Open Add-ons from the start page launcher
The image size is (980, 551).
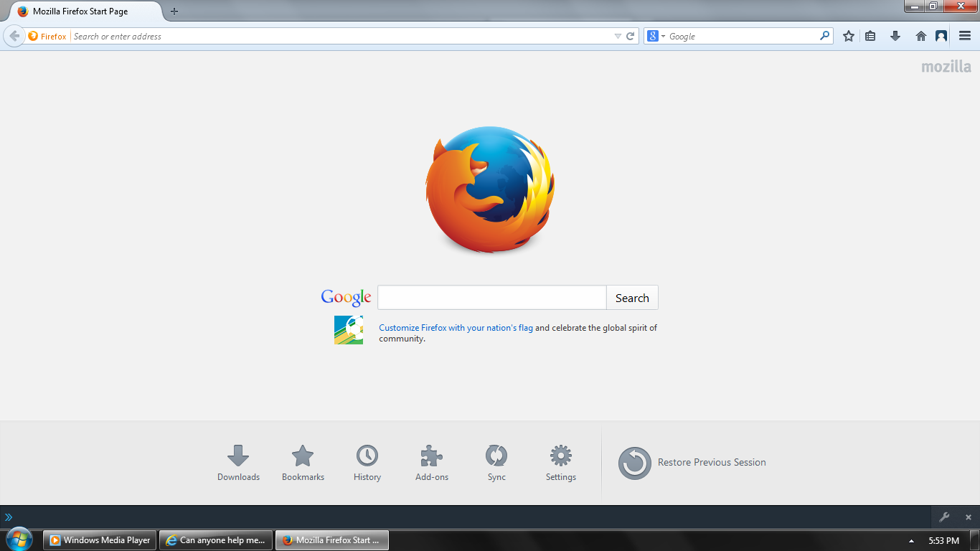[432, 463]
